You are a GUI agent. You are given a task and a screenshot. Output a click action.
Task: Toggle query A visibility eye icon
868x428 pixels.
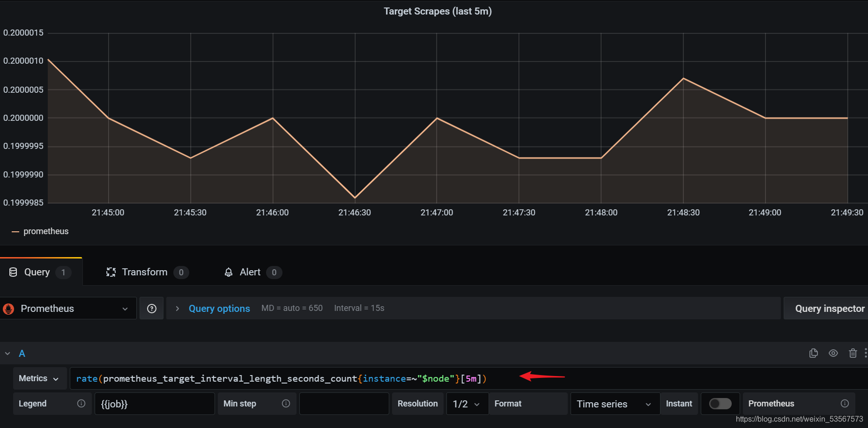pyautogui.click(x=833, y=353)
